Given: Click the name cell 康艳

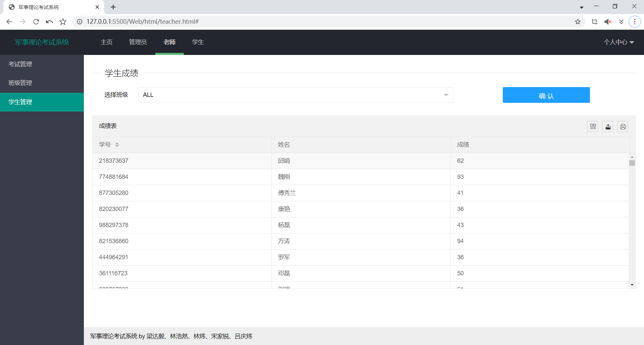Looking at the screenshot, I should [x=361, y=209].
